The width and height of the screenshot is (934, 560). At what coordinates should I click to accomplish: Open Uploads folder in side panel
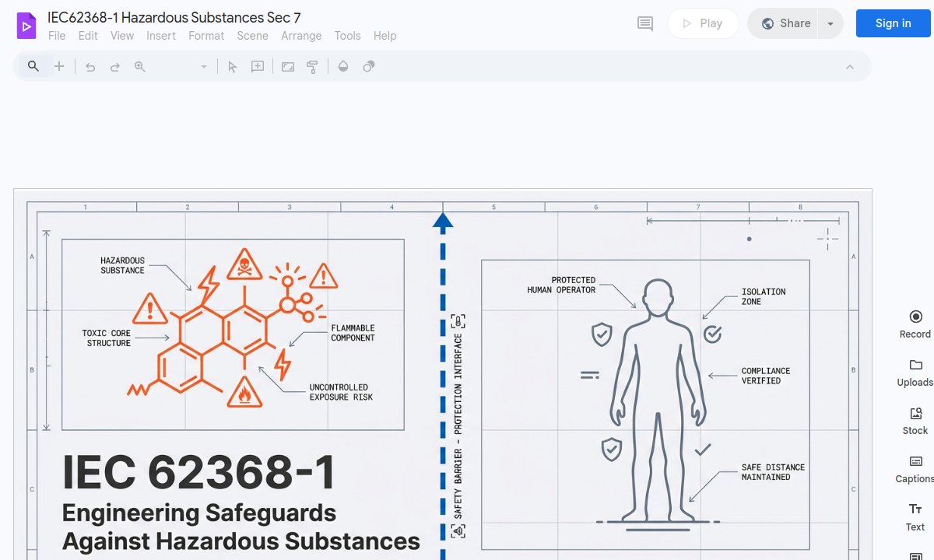(x=915, y=372)
